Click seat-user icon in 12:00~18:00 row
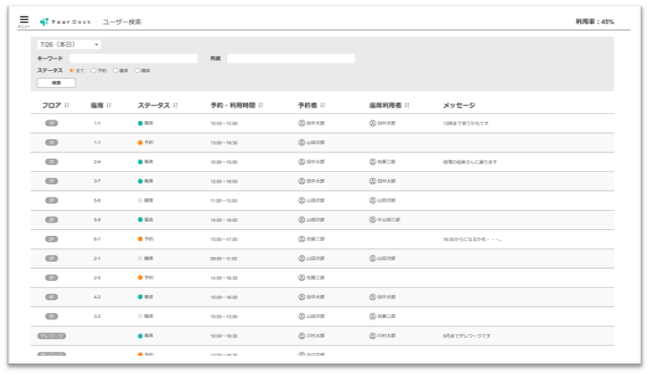This screenshot has width=650, height=375. click(x=372, y=181)
